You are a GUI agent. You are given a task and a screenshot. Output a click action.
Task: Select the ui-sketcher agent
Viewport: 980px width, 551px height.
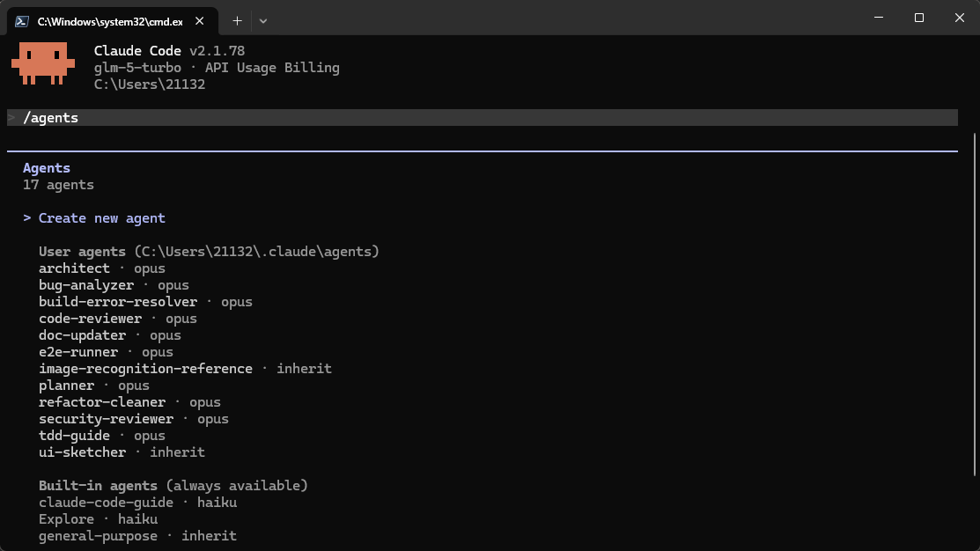(x=122, y=452)
